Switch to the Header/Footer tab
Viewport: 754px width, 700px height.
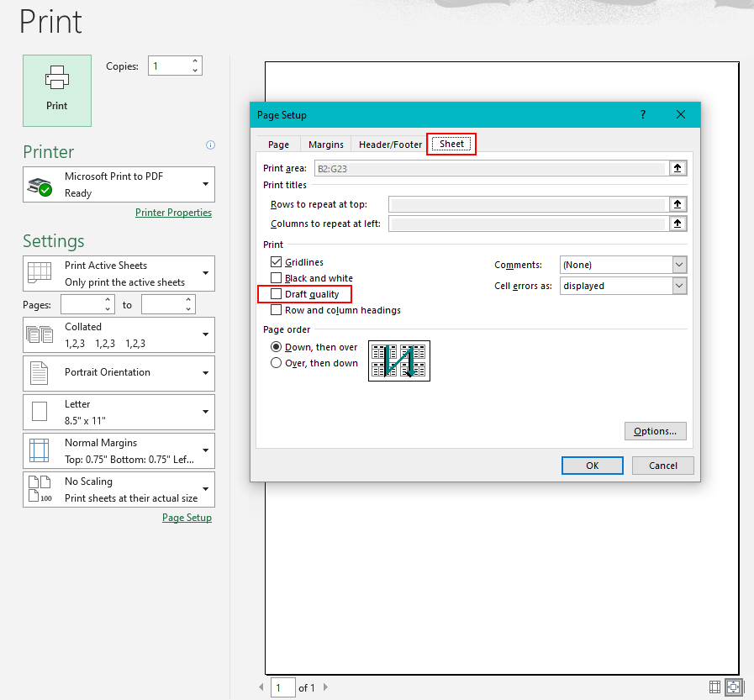click(389, 144)
